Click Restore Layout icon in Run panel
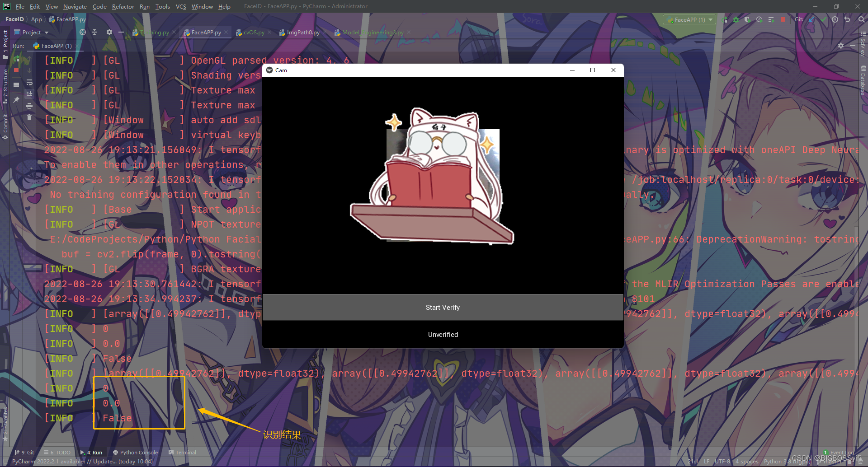This screenshot has height=467, width=868. [17, 84]
